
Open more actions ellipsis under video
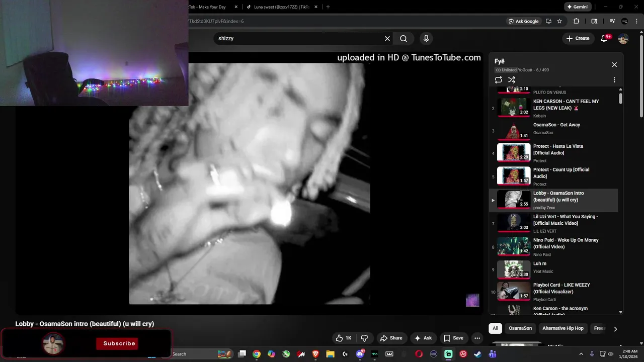tap(477, 338)
